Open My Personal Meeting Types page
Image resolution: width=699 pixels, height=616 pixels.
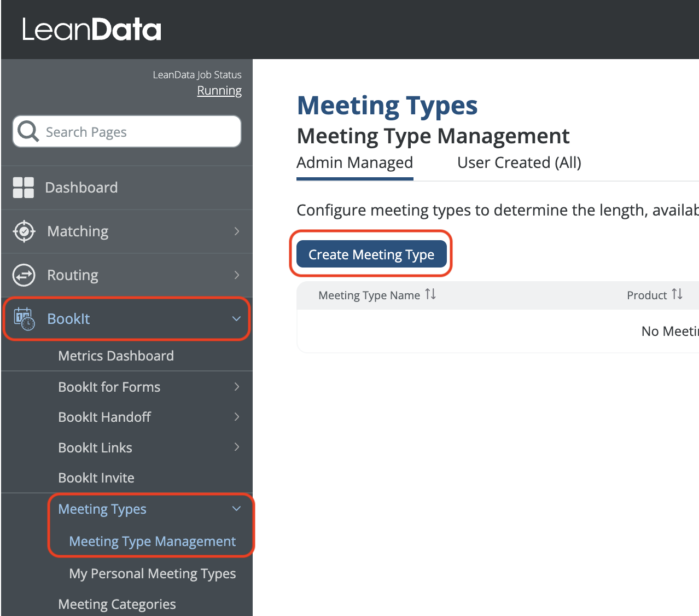pyautogui.click(x=152, y=573)
